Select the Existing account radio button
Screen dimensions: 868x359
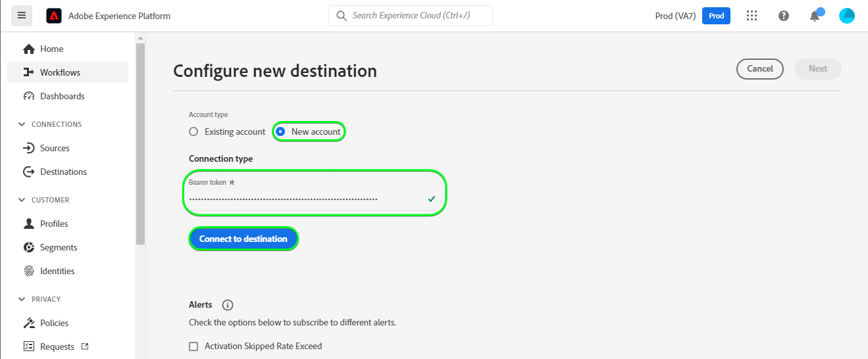click(193, 132)
